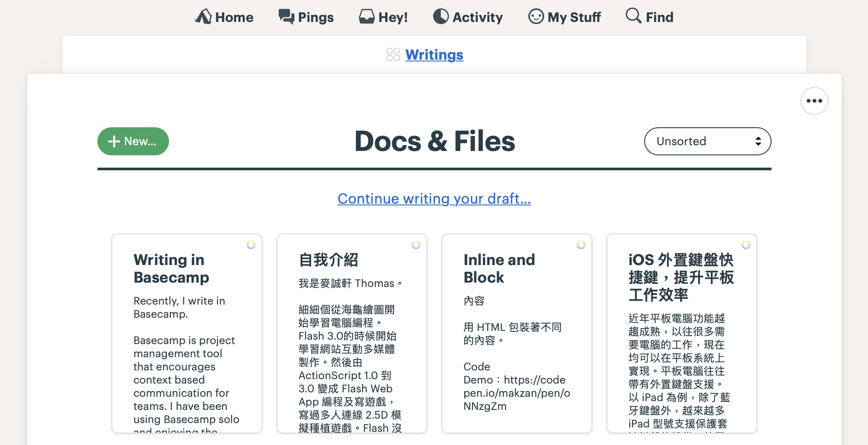Screen dimensions: 868x445
Task: Click color ring on iOS 外置鍵盤 card
Action: [746, 245]
